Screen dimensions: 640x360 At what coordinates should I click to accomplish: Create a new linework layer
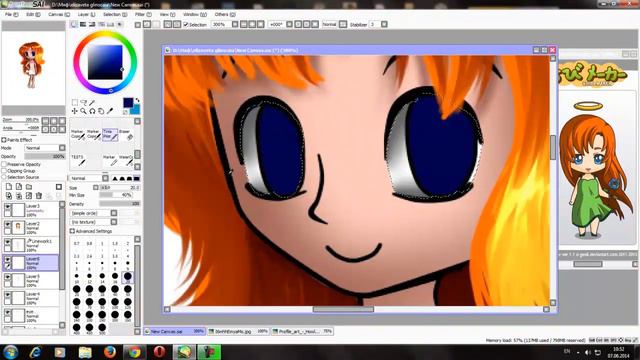tap(19, 187)
